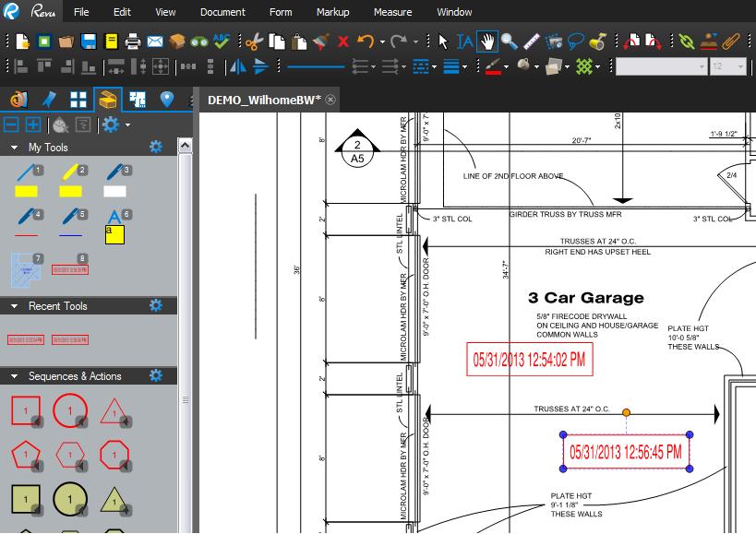The height and width of the screenshot is (534, 756).
Task: Click the Print icon in the toolbar
Action: click(x=133, y=42)
